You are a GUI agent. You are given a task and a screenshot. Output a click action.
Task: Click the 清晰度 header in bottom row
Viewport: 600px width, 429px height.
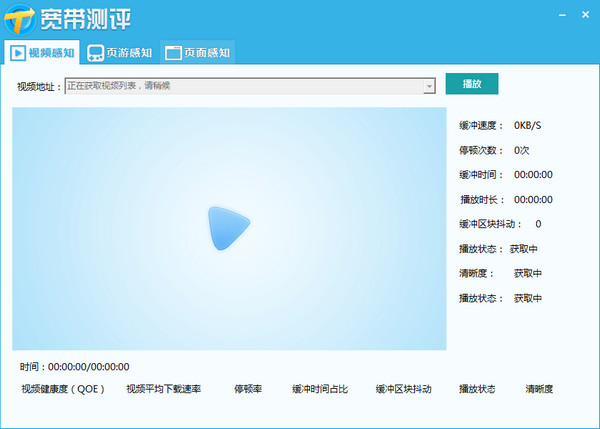point(539,389)
